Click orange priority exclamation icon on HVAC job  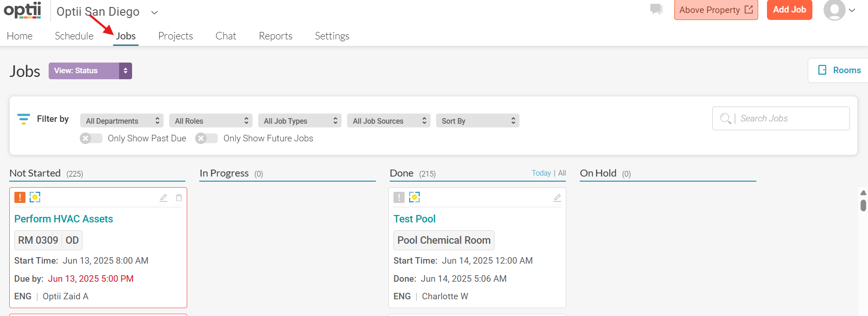coord(20,197)
